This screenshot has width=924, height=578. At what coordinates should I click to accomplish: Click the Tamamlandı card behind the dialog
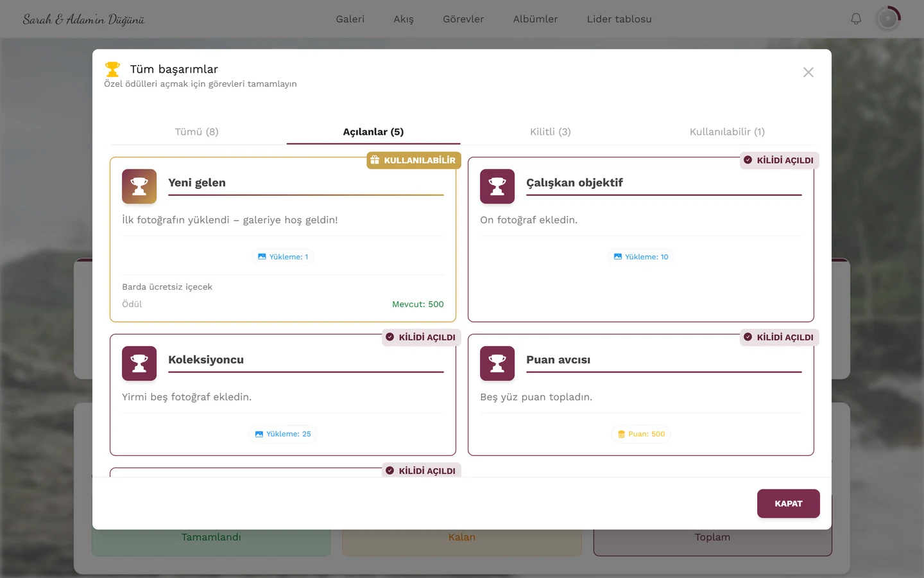pos(211,543)
